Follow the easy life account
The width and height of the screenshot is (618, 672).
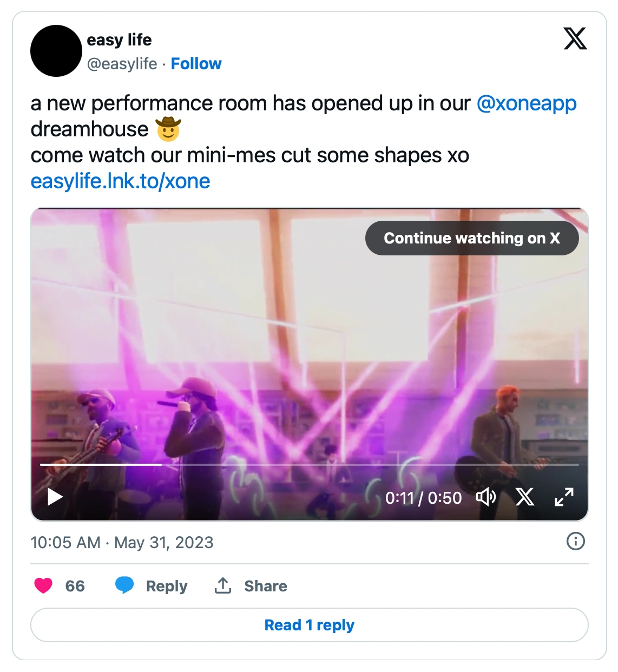click(x=196, y=64)
